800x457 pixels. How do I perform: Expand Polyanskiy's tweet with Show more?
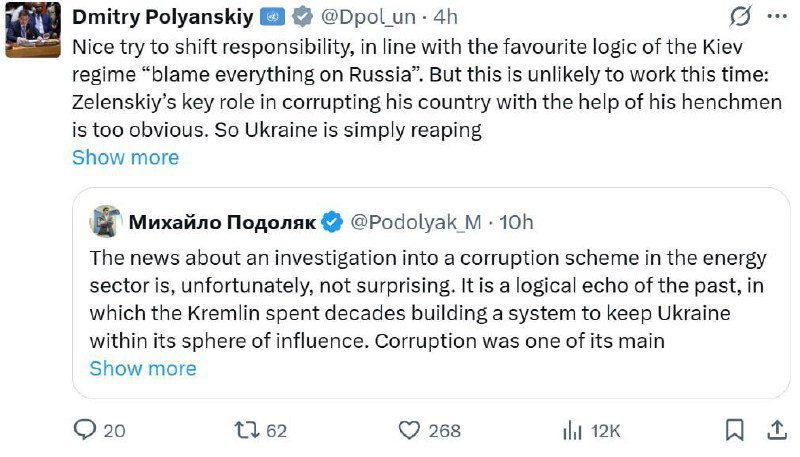[x=125, y=157]
